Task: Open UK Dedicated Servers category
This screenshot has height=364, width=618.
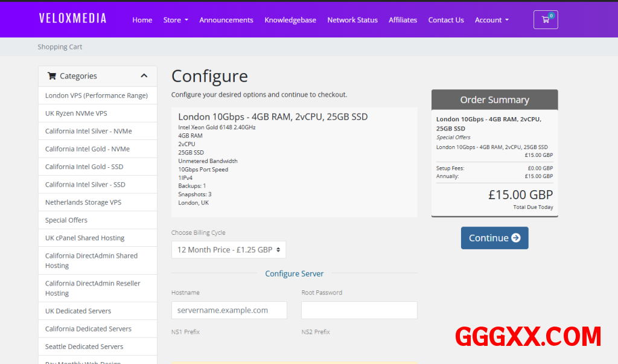Action: 78,311
